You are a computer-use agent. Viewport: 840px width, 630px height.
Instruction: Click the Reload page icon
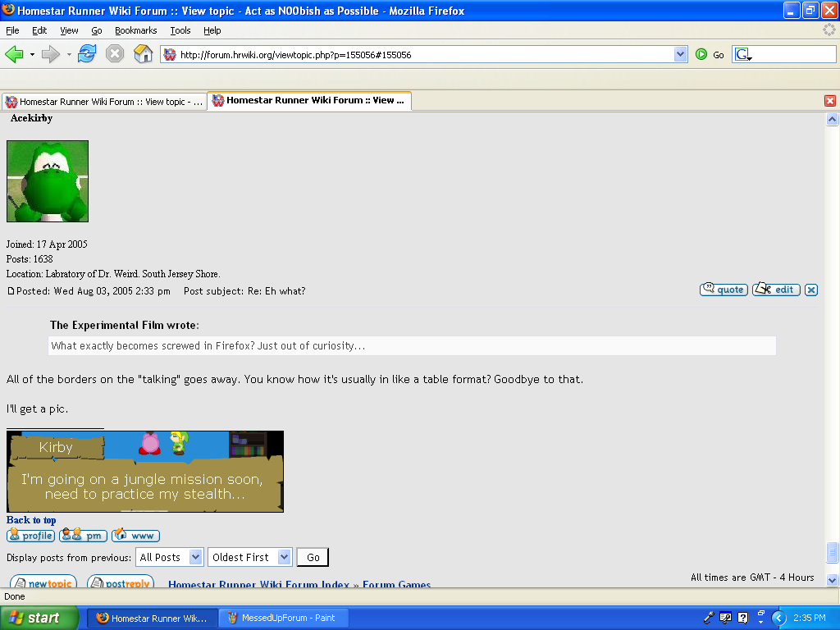pos(87,54)
